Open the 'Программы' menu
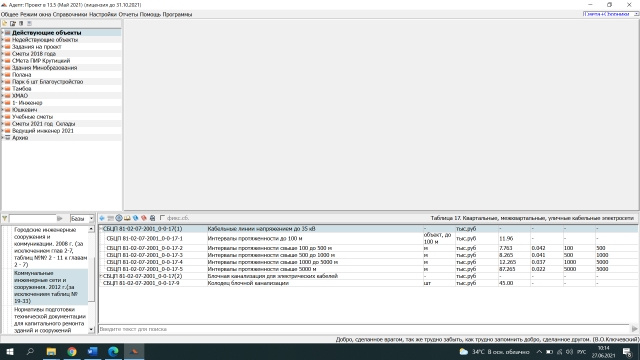The width and height of the screenshot is (640, 360). [177, 14]
